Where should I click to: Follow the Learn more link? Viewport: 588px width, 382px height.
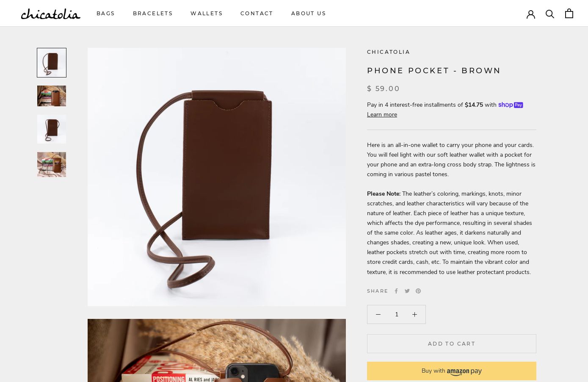click(x=382, y=114)
